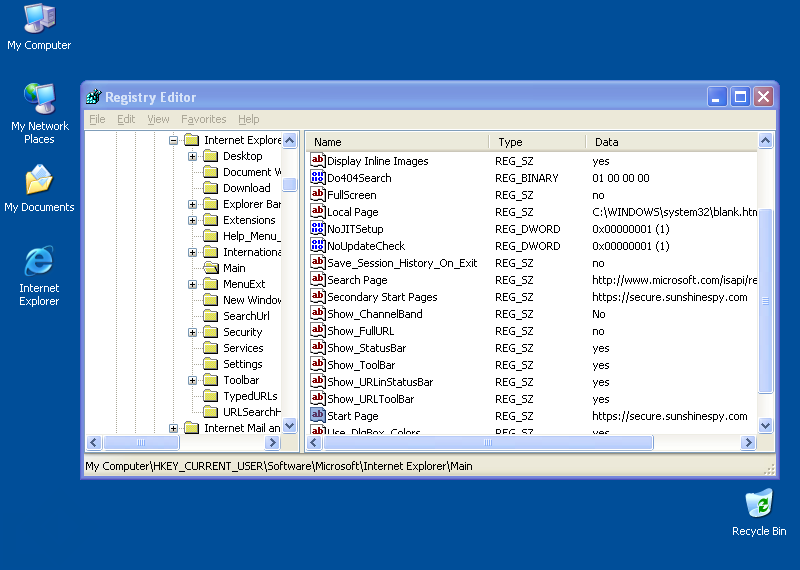Expand the Extensions registry key
800x570 pixels.
(x=192, y=220)
